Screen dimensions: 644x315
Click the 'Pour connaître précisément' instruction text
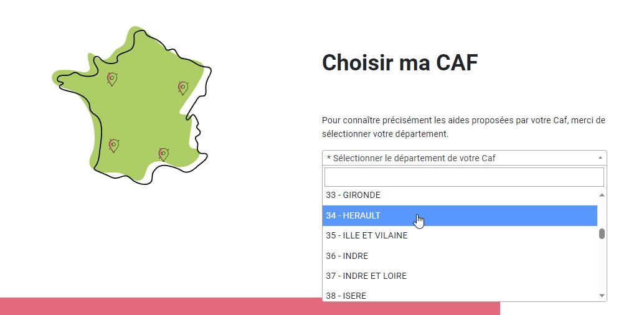(x=464, y=128)
